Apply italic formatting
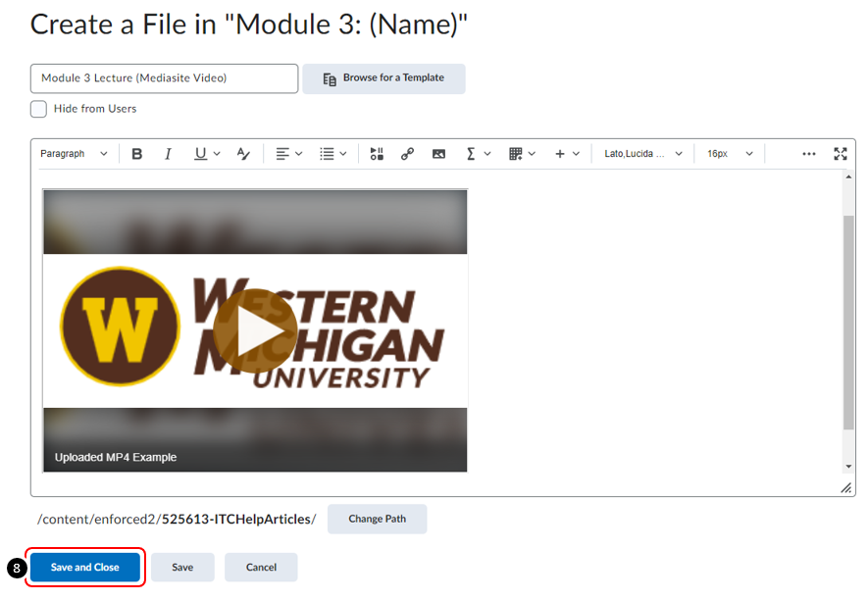 coord(168,153)
